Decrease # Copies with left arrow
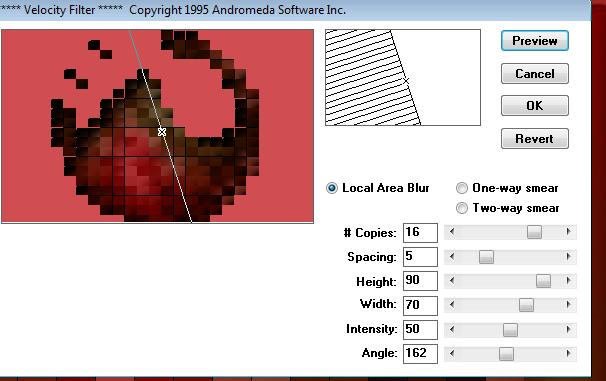 pyautogui.click(x=452, y=232)
